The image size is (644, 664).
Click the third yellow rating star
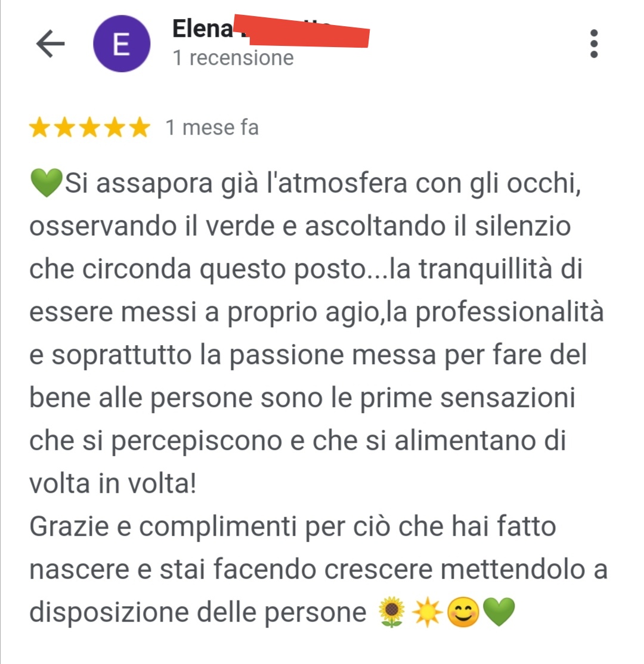tap(90, 128)
